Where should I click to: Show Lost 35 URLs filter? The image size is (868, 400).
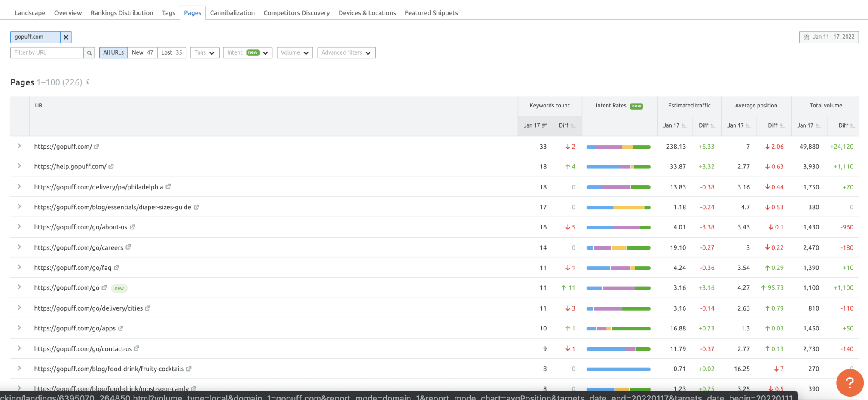click(x=171, y=53)
